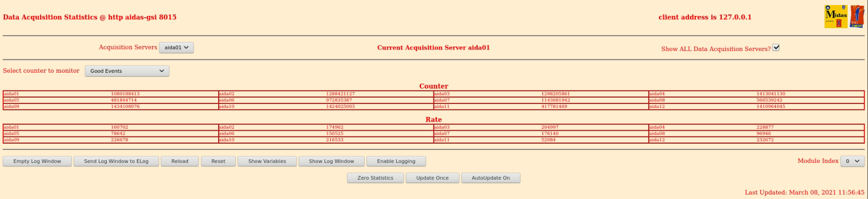Select aida08 counter value 566539242
This screenshot has height=199, width=868.
769,100
